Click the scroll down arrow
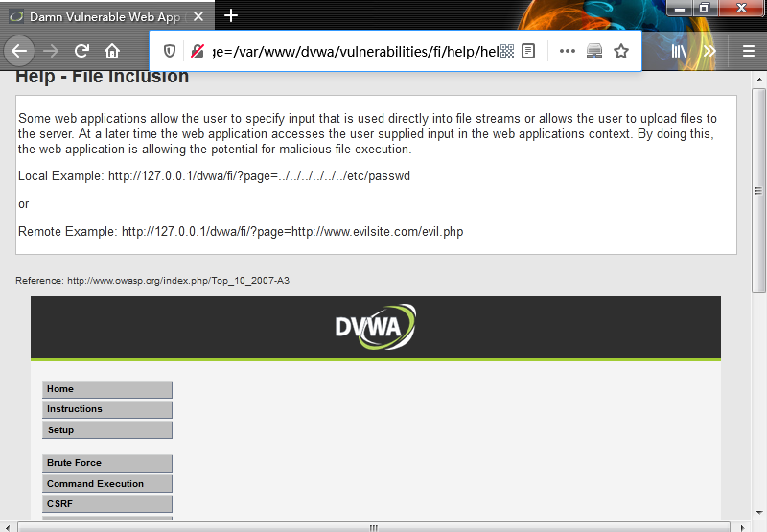Image resolution: width=767 pixels, height=532 pixels. (x=758, y=513)
